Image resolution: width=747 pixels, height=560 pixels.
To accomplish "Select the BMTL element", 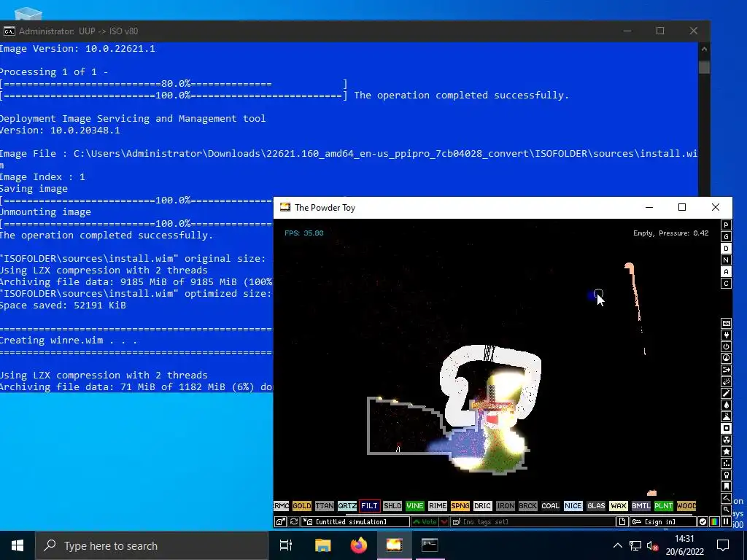I will tap(640, 506).
